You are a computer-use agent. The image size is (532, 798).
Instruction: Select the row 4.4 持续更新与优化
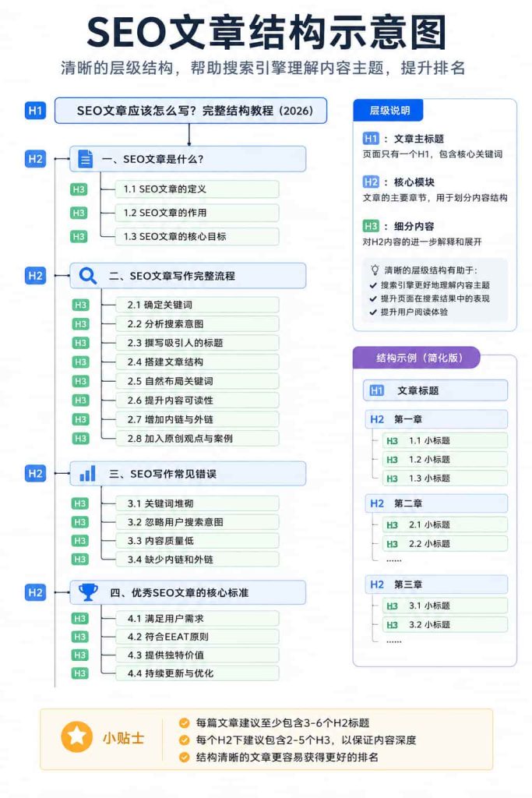coord(197,673)
